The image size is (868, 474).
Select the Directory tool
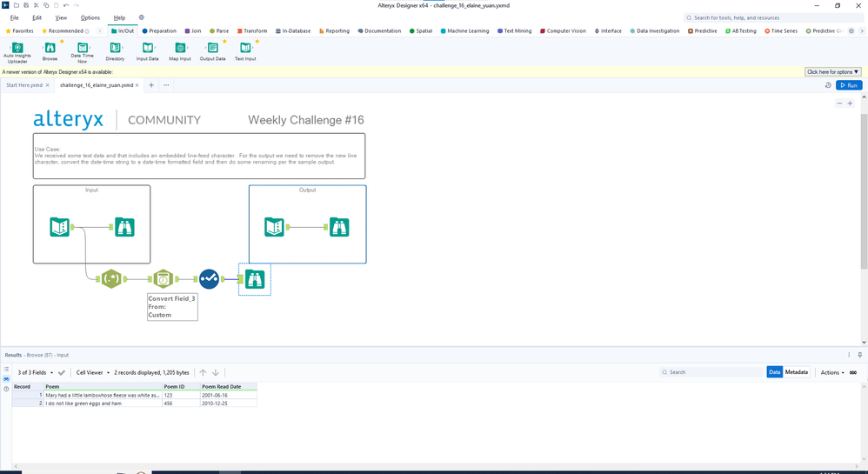pos(115,51)
